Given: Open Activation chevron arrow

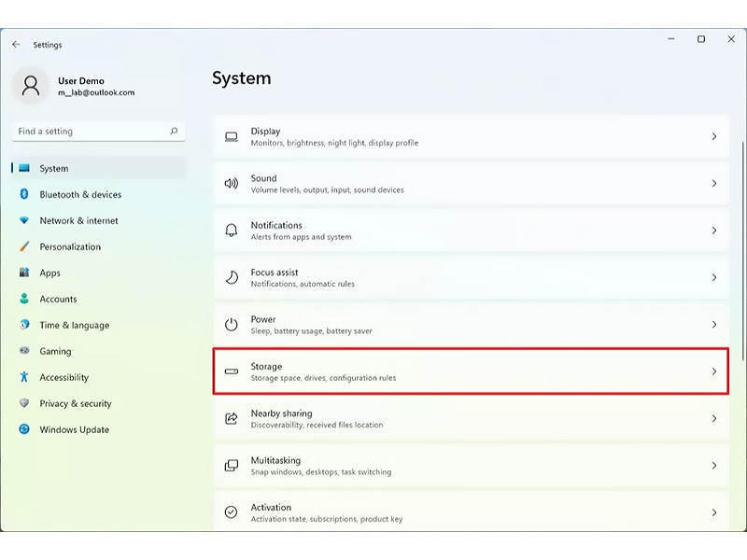Looking at the screenshot, I should coord(714,511).
